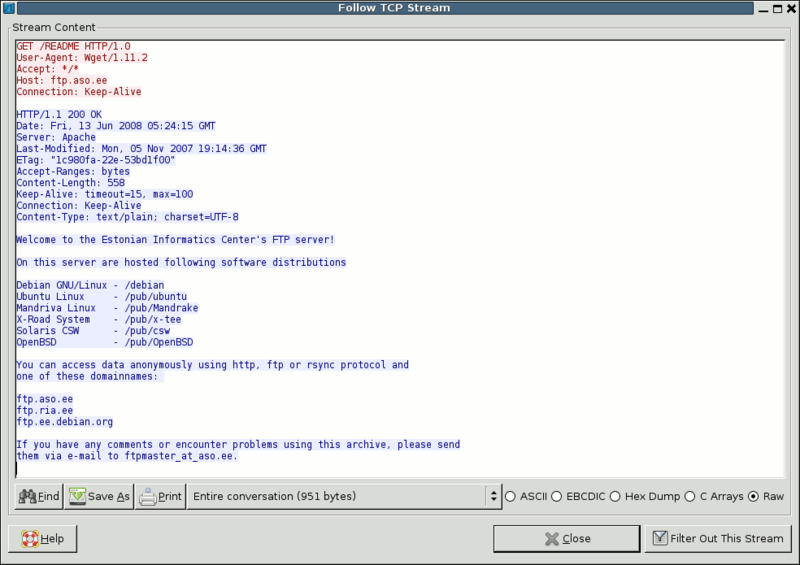Click the 'Last-Modified' header line

pos(141,149)
